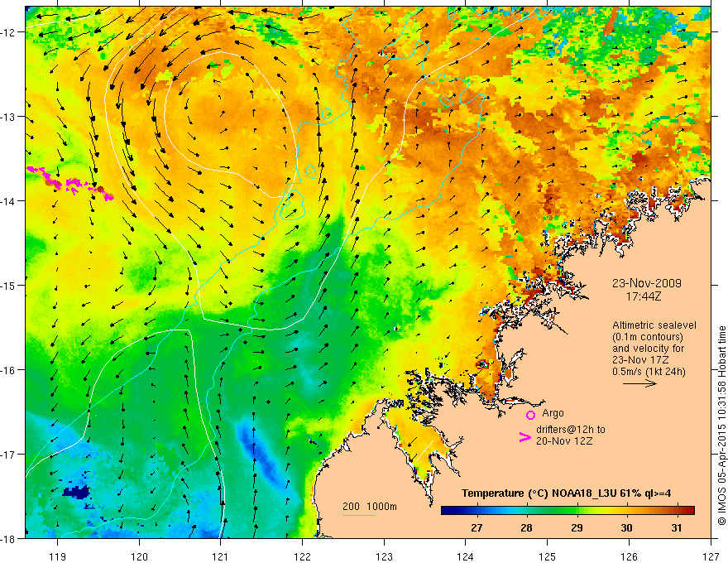Click the 'Argo' legend label

pyautogui.click(x=553, y=413)
